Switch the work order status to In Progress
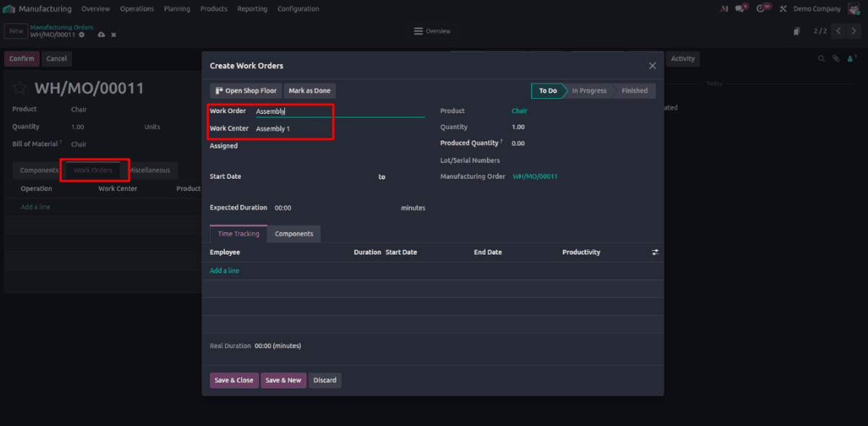This screenshot has height=426, width=868. pos(589,90)
